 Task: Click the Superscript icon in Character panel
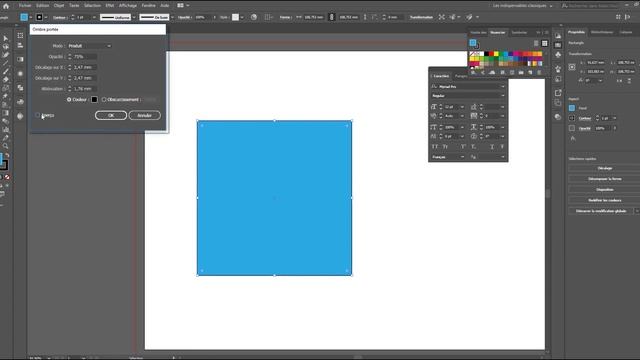pyautogui.click(x=463, y=147)
